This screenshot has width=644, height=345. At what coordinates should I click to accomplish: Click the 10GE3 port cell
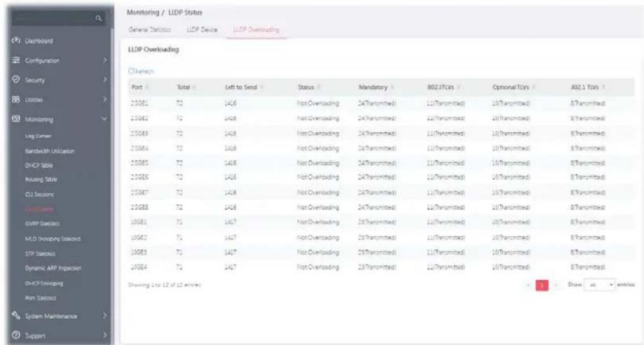coord(139,252)
